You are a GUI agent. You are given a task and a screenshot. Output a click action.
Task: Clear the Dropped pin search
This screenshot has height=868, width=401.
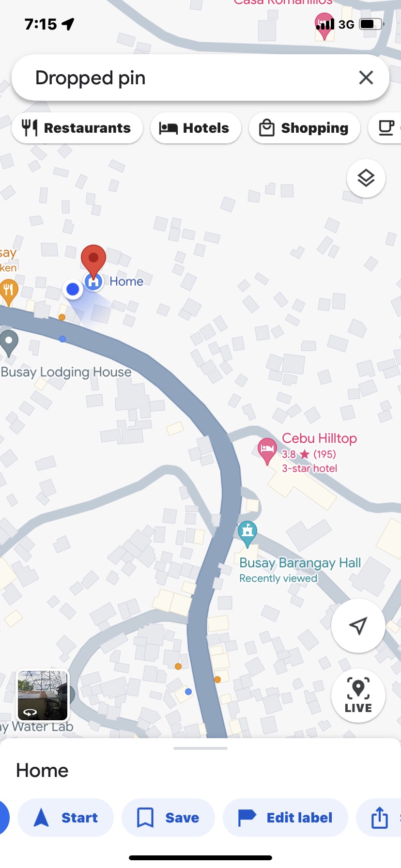coord(366,77)
